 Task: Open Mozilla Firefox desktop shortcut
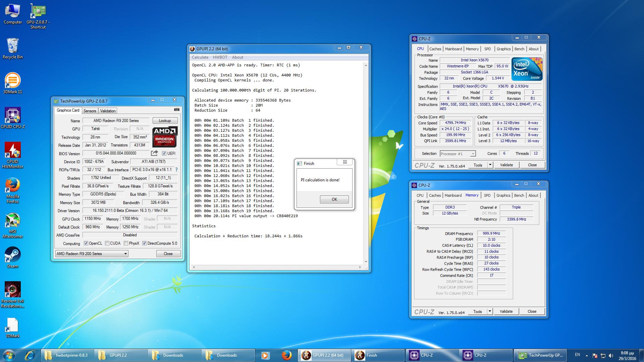[x=13, y=190]
